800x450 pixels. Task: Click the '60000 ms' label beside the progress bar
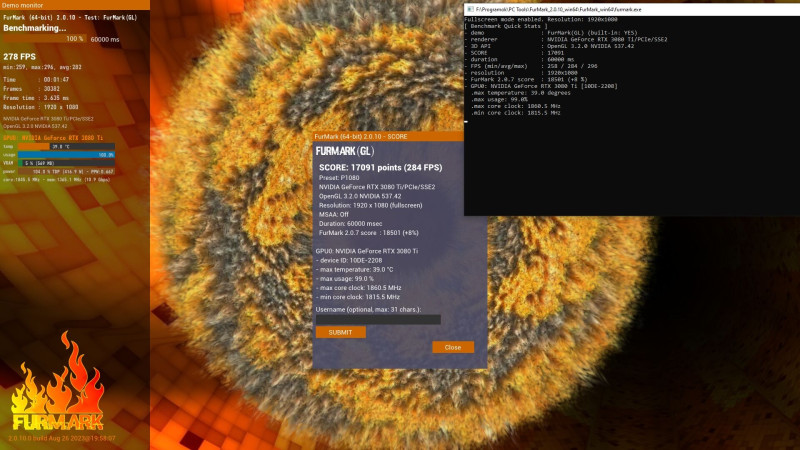105,39
